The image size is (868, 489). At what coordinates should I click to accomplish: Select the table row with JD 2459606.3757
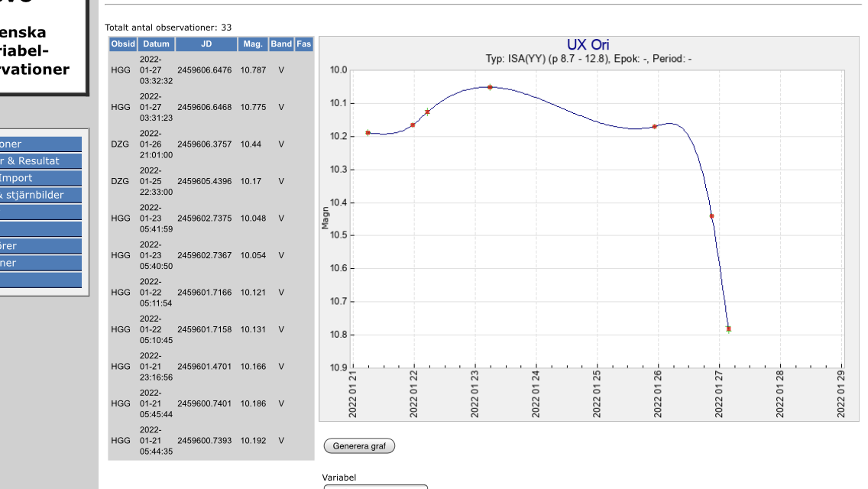point(211,144)
